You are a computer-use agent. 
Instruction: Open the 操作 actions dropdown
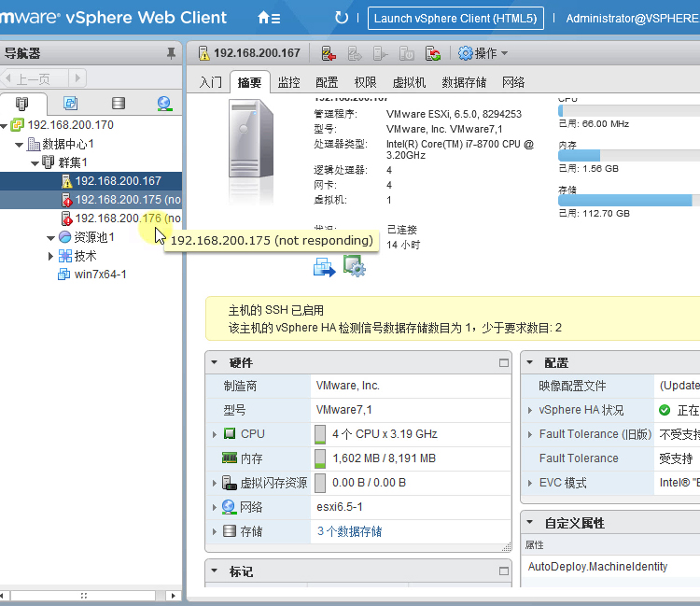tap(483, 53)
